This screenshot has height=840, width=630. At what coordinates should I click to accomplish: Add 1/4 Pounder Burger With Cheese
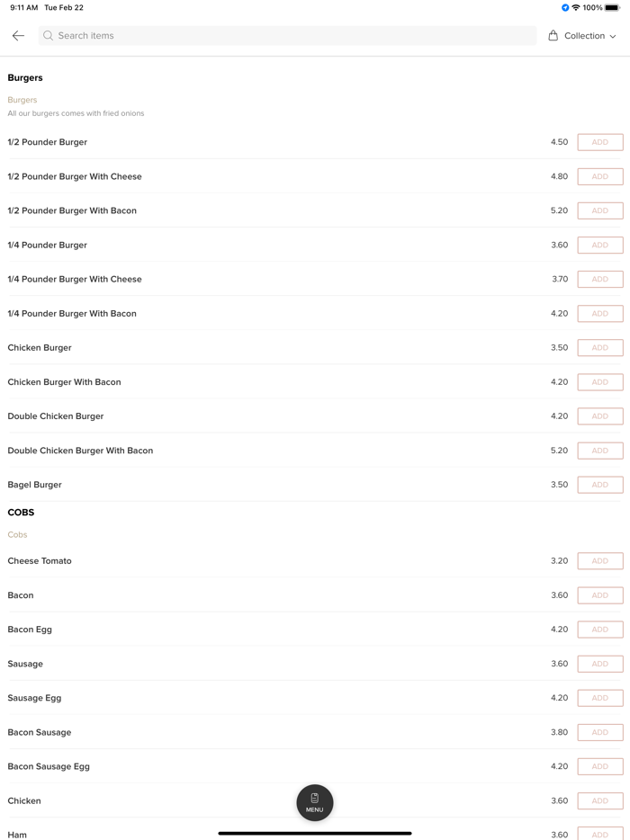tap(599, 279)
